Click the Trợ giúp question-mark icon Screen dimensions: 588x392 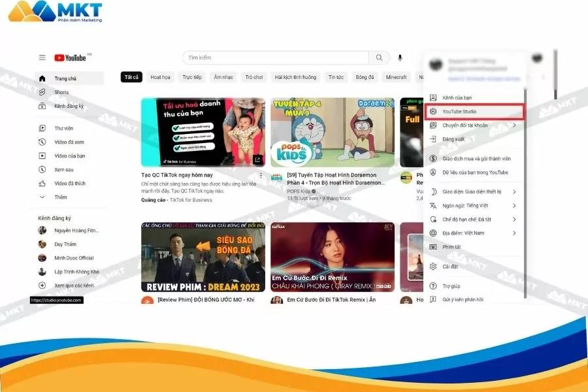(433, 286)
